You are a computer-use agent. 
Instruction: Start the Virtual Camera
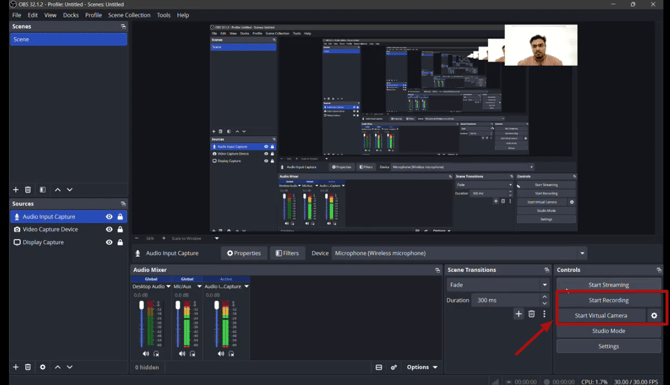click(601, 316)
